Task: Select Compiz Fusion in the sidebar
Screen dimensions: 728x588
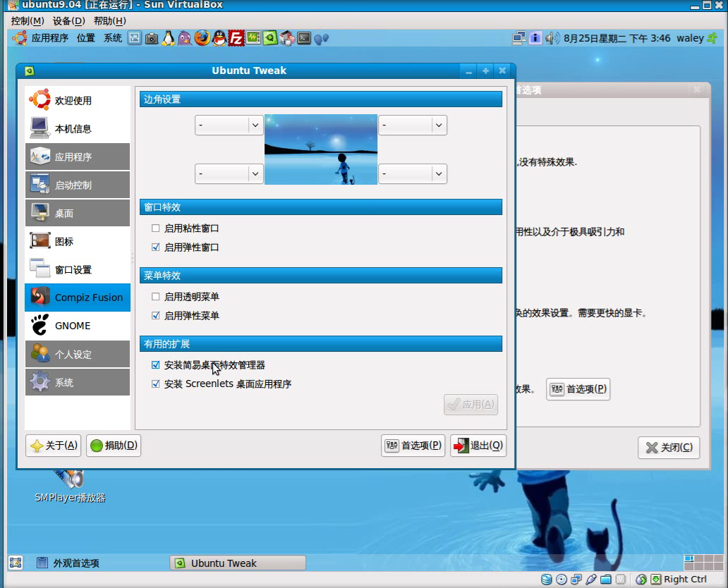Action: click(78, 298)
